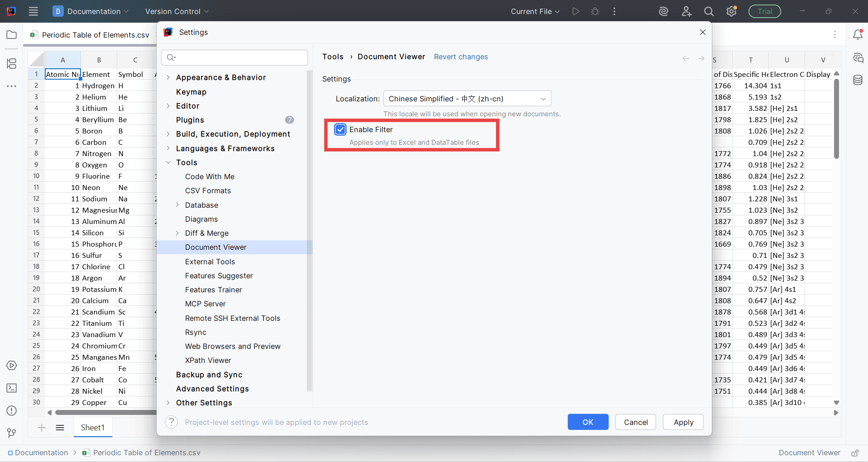The width and height of the screenshot is (868, 462).
Task: Click the settings search field
Action: click(x=234, y=57)
